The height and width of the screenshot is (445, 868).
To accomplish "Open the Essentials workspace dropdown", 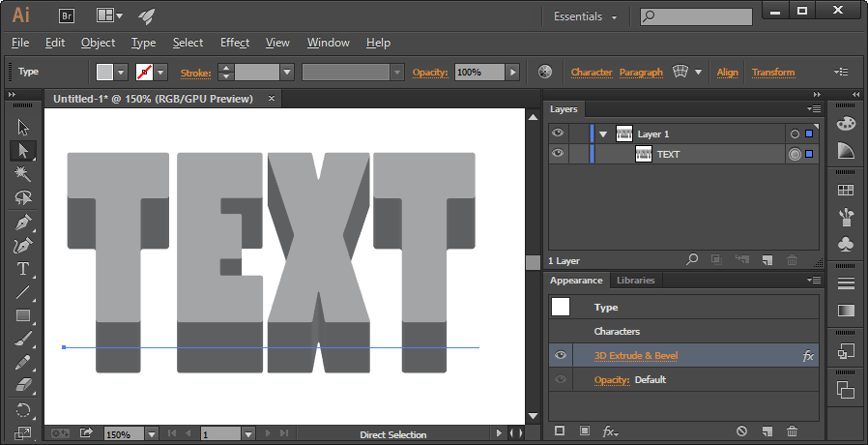I will [585, 16].
